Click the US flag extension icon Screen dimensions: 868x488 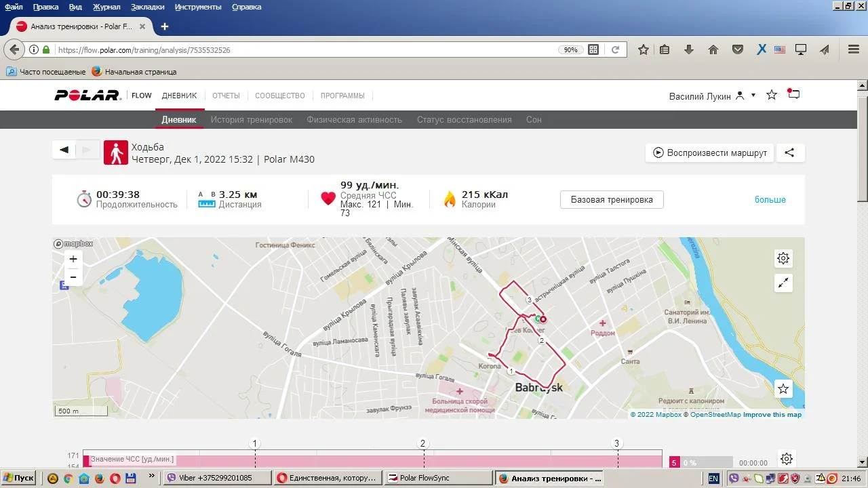point(780,49)
